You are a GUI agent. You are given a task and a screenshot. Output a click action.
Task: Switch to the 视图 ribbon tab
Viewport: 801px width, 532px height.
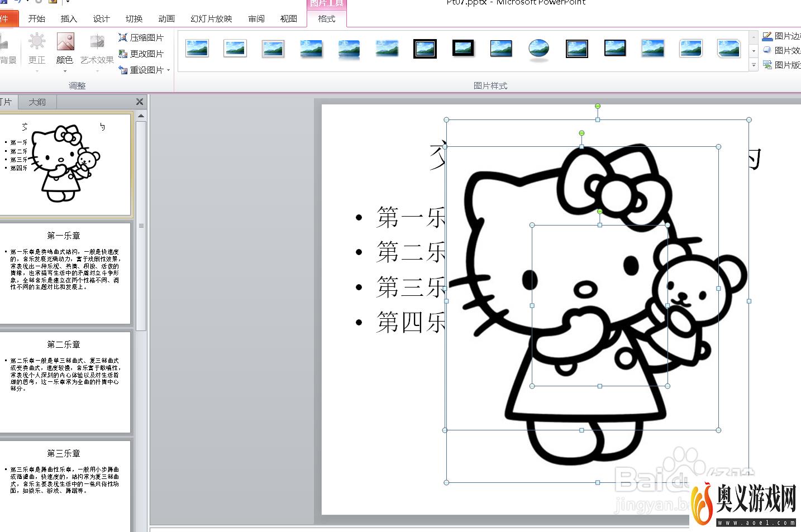click(x=288, y=18)
